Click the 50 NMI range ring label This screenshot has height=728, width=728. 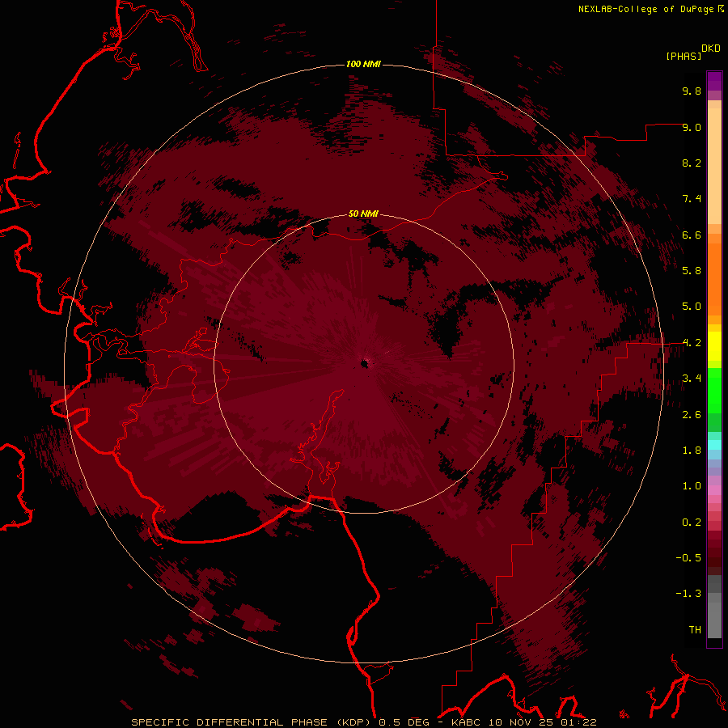click(x=363, y=214)
